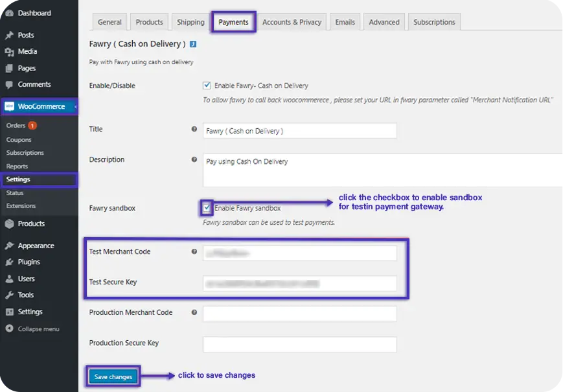The image size is (563, 392).
Task: Toggle Enable Fawry- Cash on Delivery checkbox
Action: click(207, 86)
